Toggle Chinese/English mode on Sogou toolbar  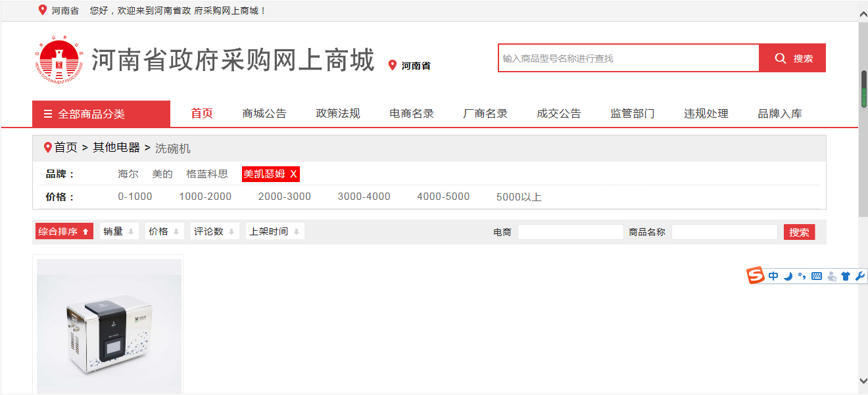point(773,276)
